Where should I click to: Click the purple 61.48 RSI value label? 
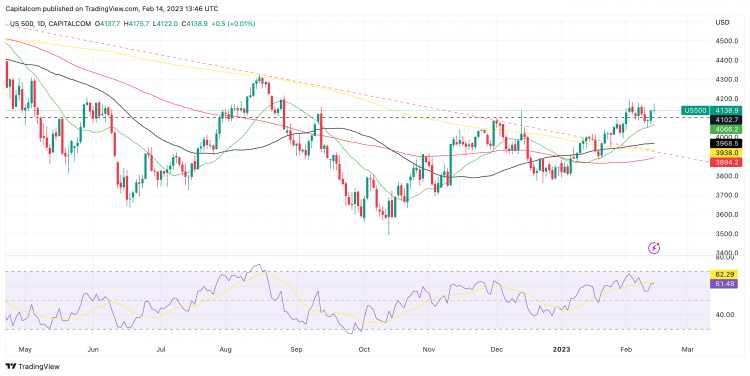[x=725, y=284]
